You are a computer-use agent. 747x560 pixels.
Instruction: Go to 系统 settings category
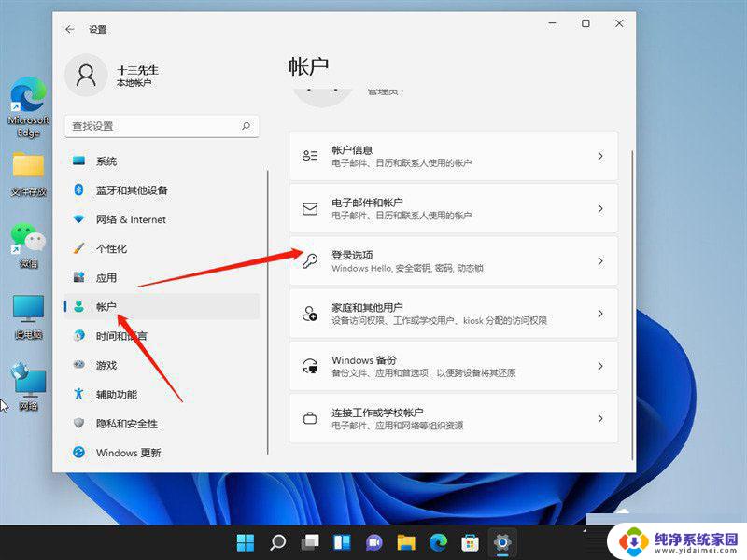pyautogui.click(x=162, y=161)
